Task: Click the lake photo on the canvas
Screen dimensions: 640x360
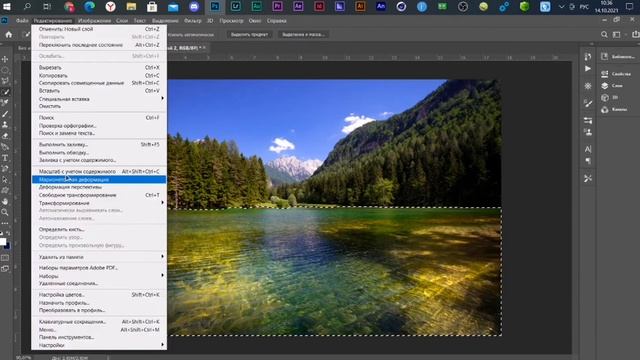Action: pyautogui.click(x=334, y=207)
